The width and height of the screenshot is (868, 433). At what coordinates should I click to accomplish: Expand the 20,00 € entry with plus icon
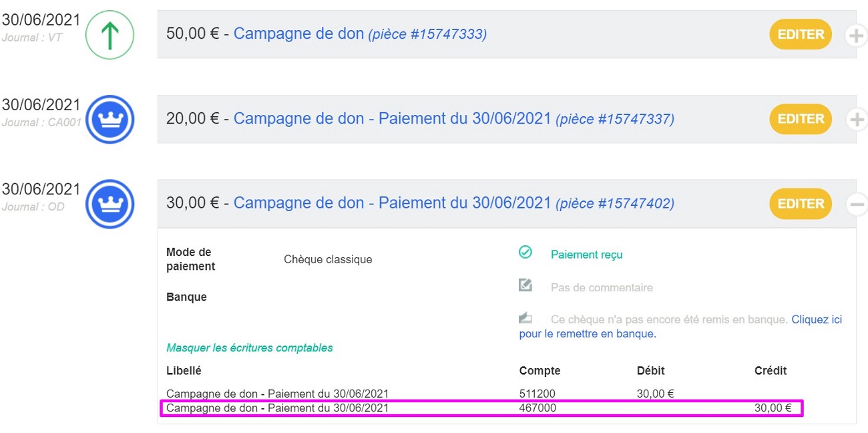click(856, 120)
